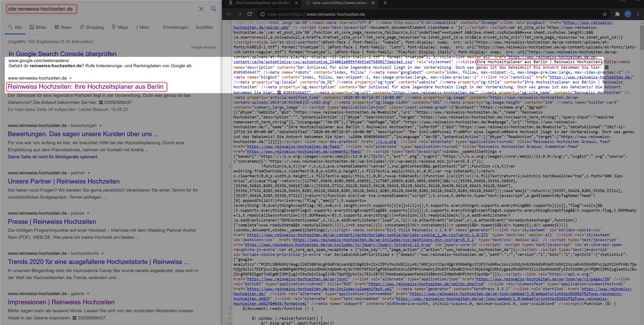Open 'Impressionen | Reinweiss Hochzeiten' result
This screenshot has height=325, width=644.
tap(61, 302)
